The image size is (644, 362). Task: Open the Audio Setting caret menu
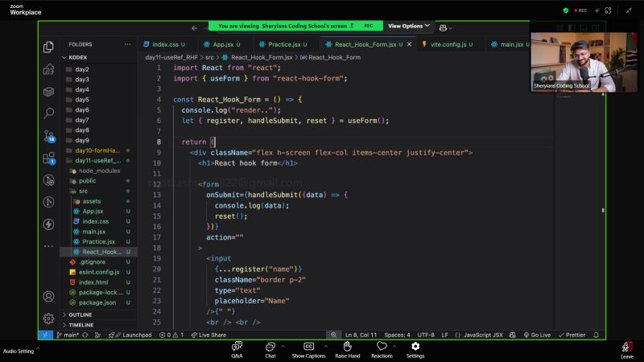(x=38, y=348)
